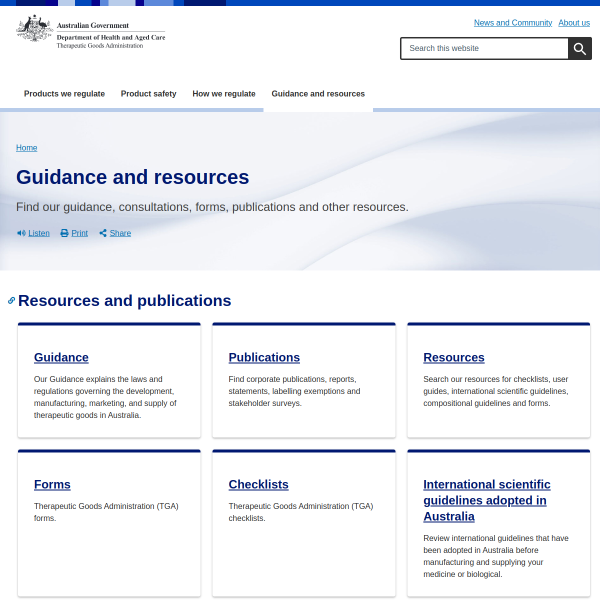600x600 pixels.
Task: Click the Resources and publications heading
Action: point(125,301)
